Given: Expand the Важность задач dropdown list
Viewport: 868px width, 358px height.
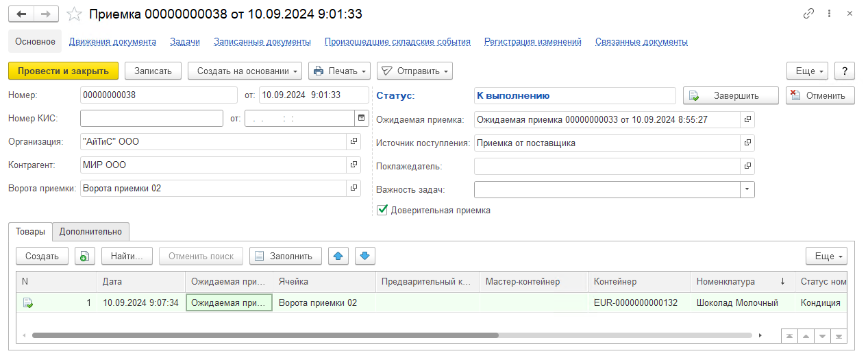Looking at the screenshot, I should click(x=747, y=189).
